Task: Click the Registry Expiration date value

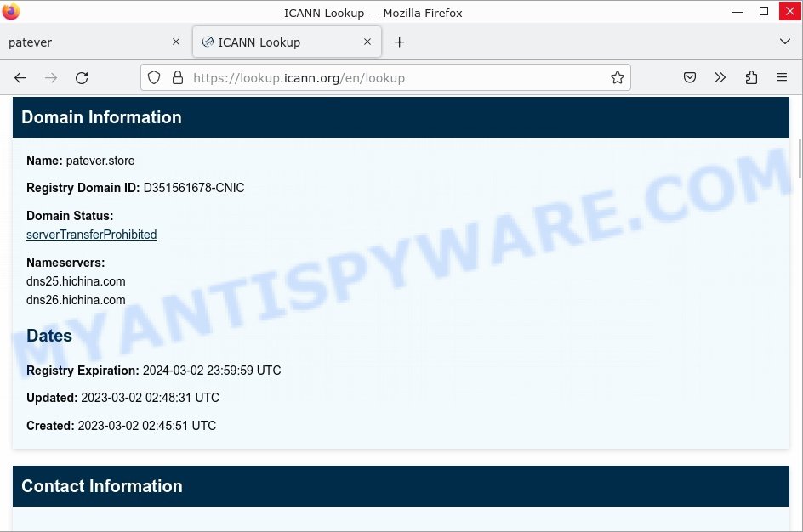Action: click(x=212, y=371)
